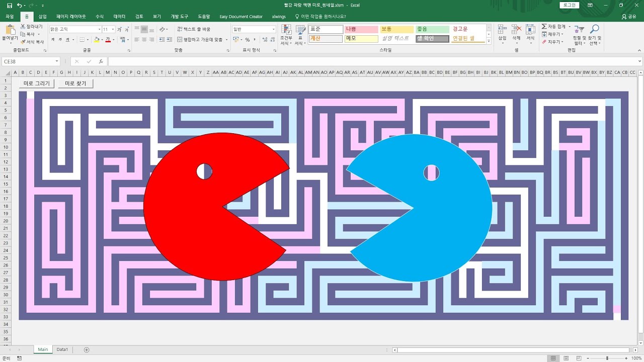Open the 파일 (File) tab
The height and width of the screenshot is (362, 644).
coord(10,17)
